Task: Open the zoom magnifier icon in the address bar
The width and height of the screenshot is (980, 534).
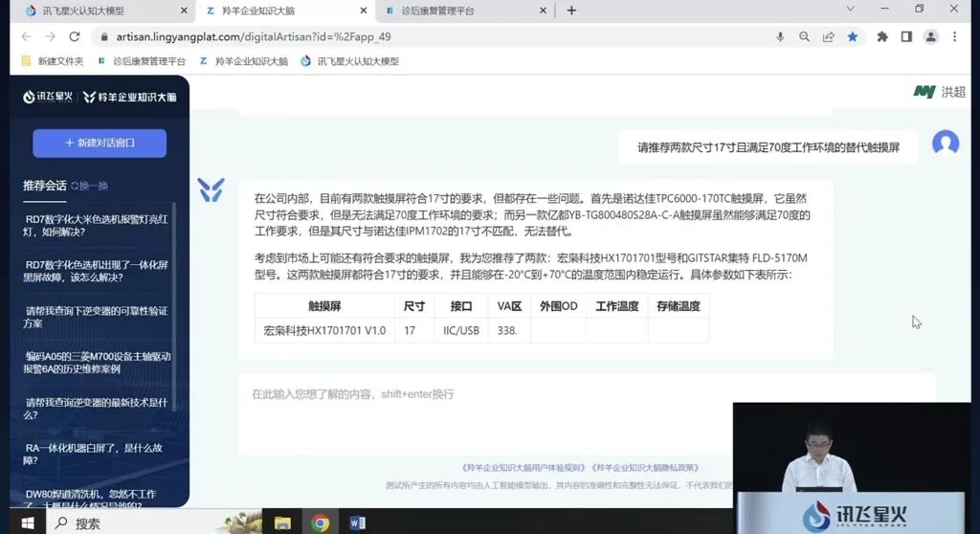Action: 804,37
